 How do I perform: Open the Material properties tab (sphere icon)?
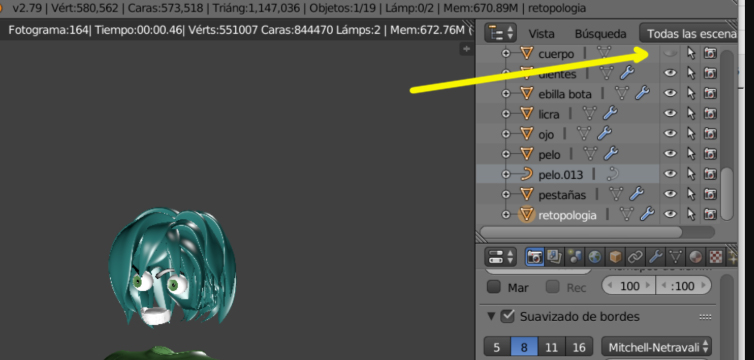click(695, 257)
